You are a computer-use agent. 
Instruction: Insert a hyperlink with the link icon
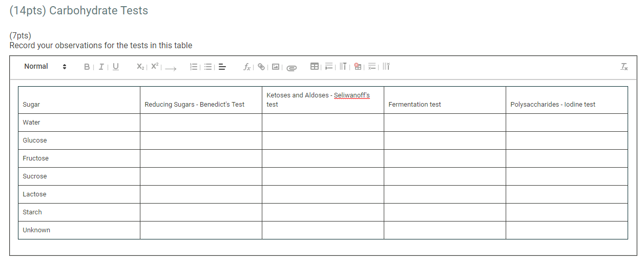[261, 67]
